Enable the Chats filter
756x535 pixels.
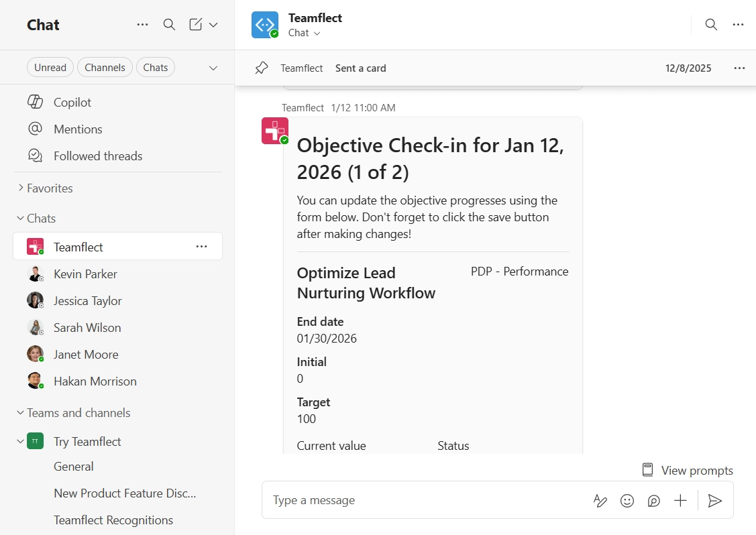tap(155, 67)
